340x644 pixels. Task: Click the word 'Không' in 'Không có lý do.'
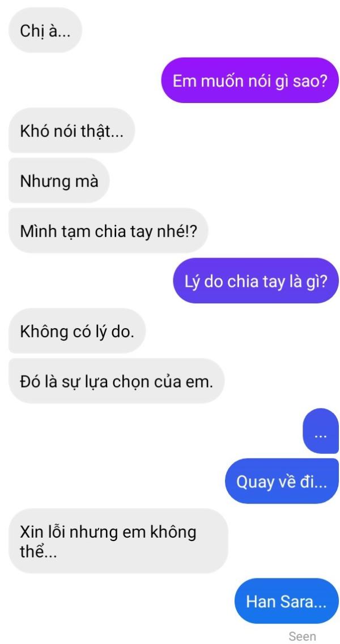[x=44, y=332]
